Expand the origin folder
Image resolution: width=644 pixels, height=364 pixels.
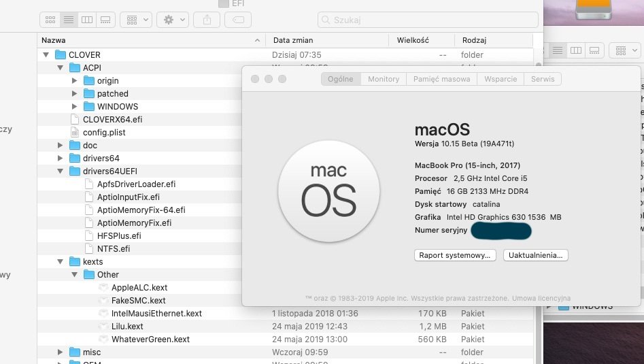[x=74, y=80]
